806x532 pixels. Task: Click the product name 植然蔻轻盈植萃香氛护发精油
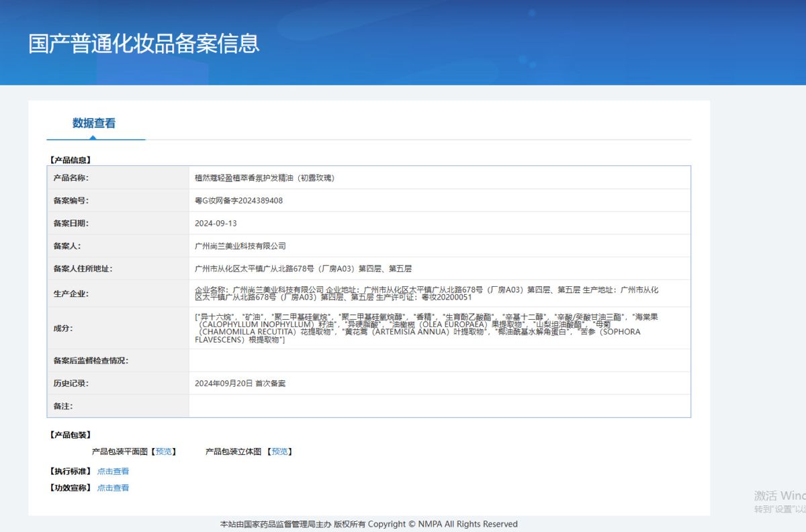(265, 178)
